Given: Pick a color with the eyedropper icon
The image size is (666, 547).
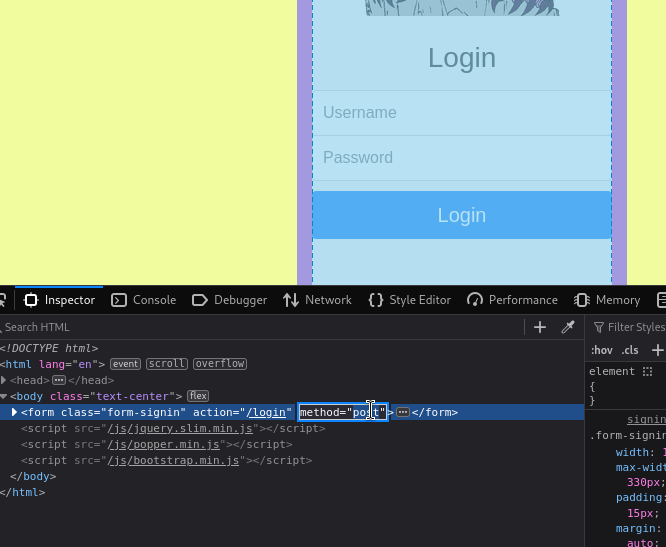Looking at the screenshot, I should click(568, 327).
